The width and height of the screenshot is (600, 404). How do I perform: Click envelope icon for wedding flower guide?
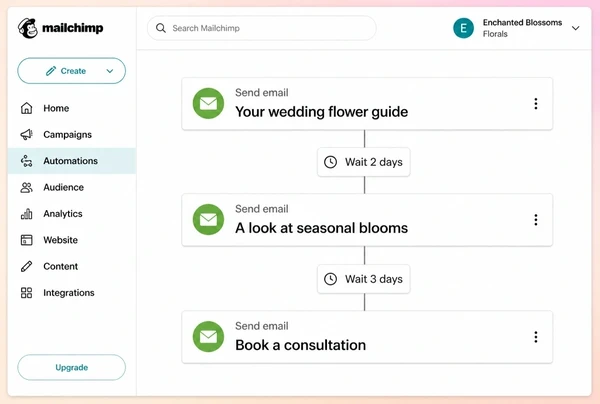pyautogui.click(x=209, y=104)
